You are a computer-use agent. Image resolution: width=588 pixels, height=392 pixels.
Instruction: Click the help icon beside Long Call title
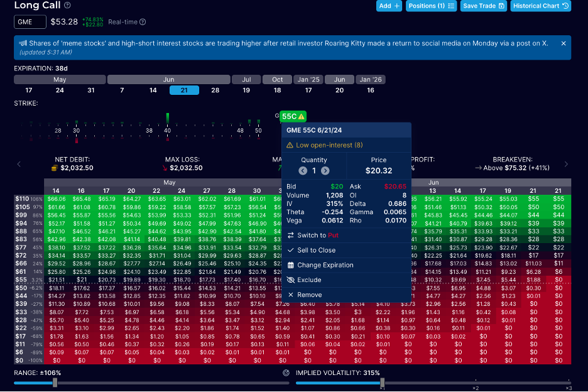tap(67, 5)
